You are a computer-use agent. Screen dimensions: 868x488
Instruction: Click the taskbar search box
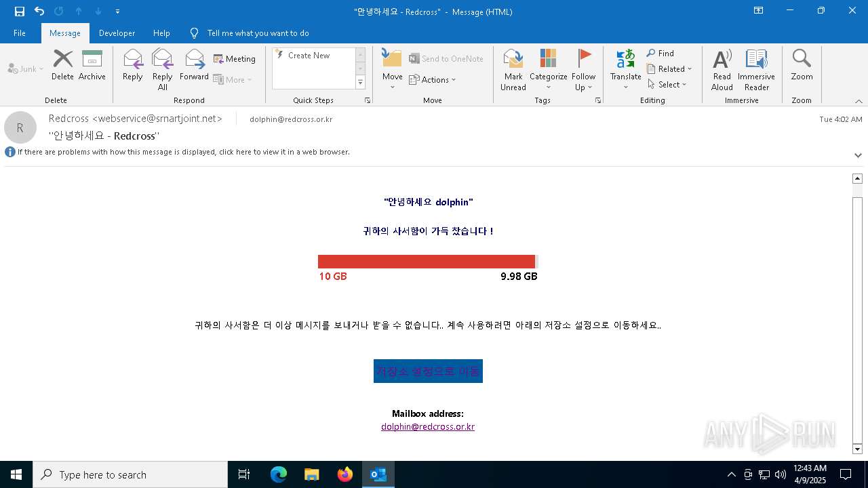click(130, 474)
